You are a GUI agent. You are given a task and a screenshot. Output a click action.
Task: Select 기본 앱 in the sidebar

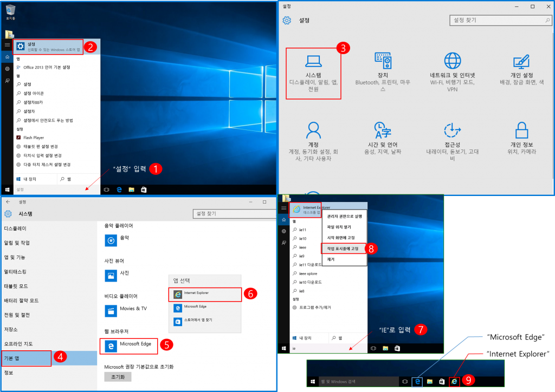pyautogui.click(x=27, y=358)
